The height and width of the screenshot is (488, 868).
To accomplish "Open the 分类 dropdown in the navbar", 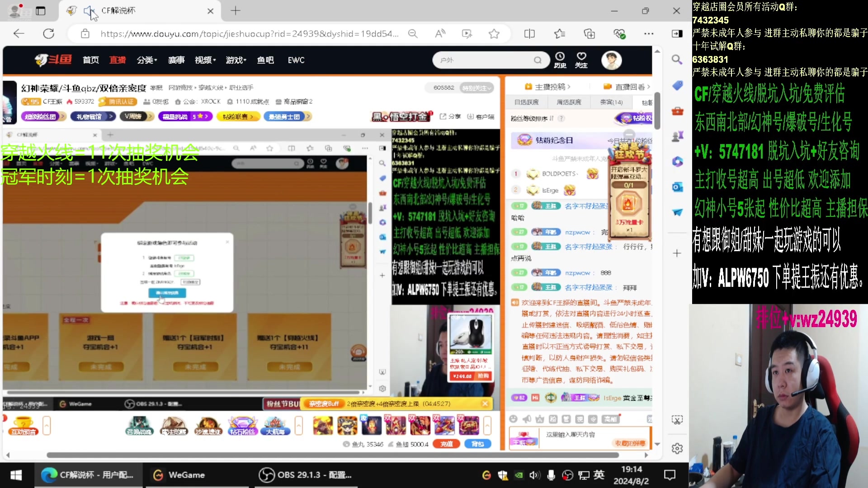I will (146, 60).
